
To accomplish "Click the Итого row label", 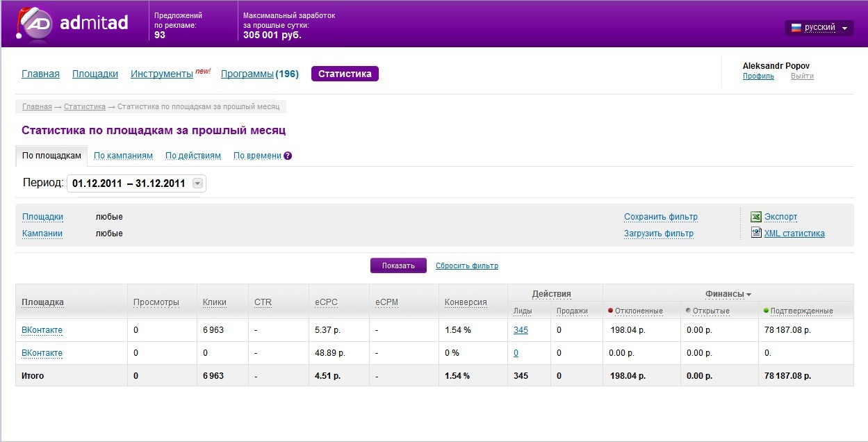I will [33, 376].
